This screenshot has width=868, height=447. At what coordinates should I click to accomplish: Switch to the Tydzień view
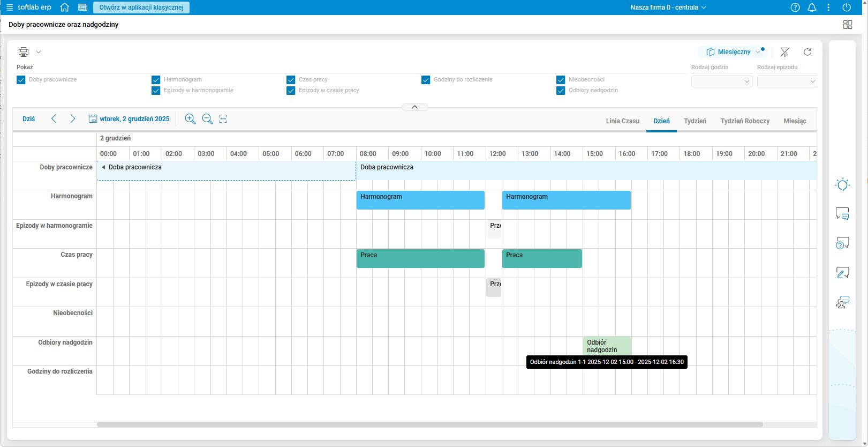pyautogui.click(x=695, y=121)
